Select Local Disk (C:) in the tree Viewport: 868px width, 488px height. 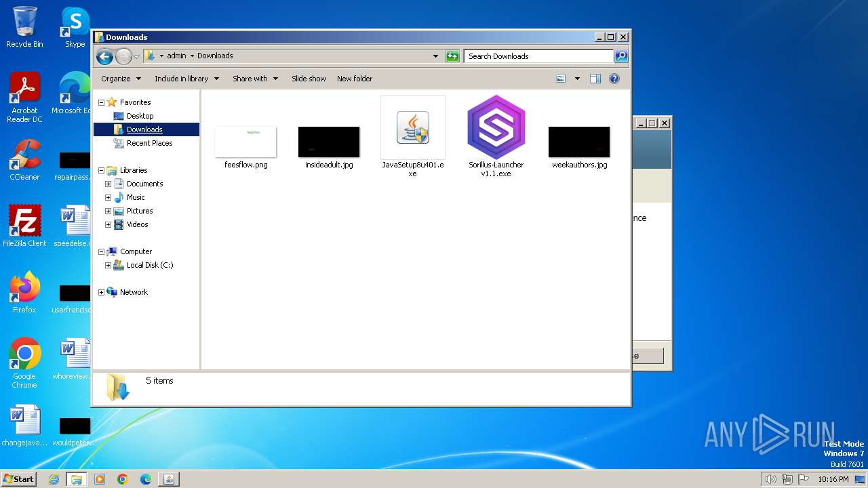tap(150, 265)
